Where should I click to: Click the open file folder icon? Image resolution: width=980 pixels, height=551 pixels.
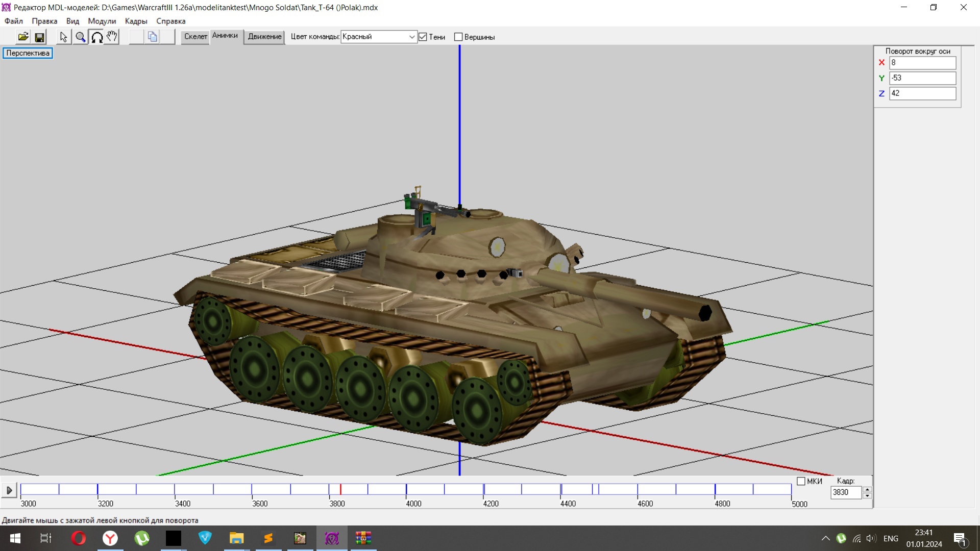(23, 37)
